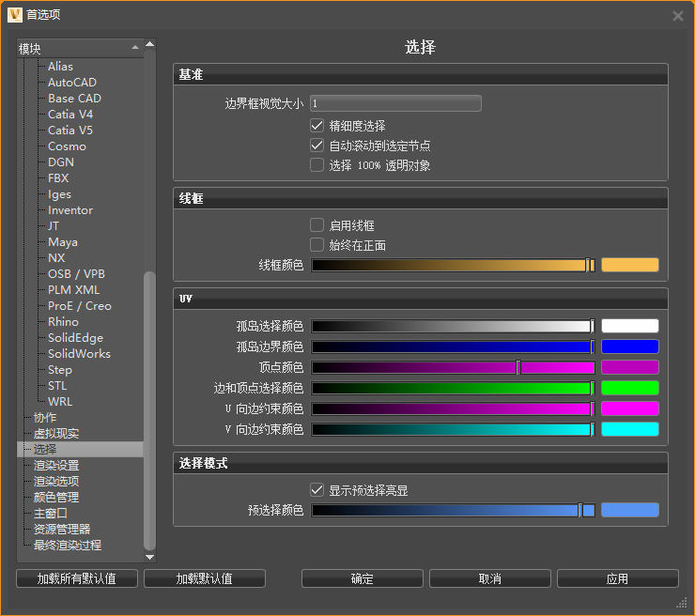Image resolution: width=695 pixels, height=616 pixels.
Task: Open 资源管理器 preferences category
Action: (62, 529)
